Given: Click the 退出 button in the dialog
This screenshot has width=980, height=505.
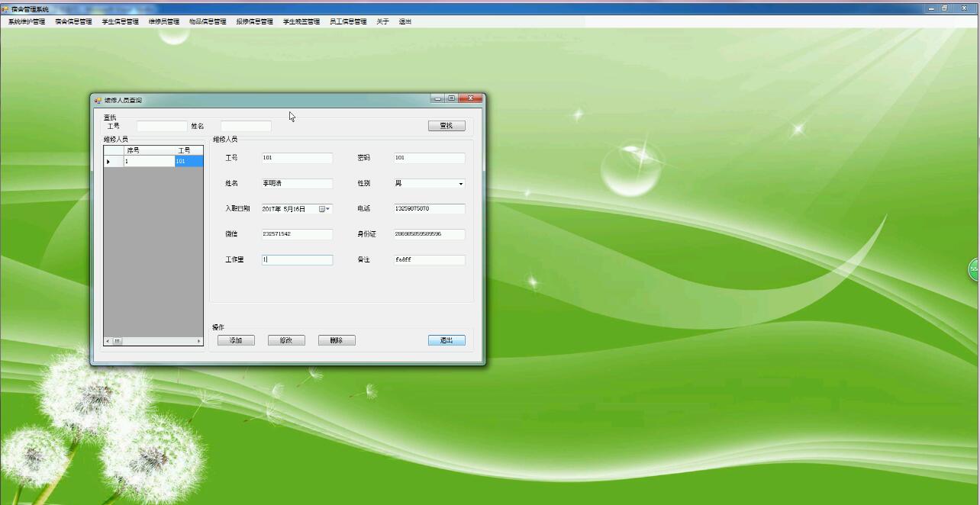Looking at the screenshot, I should click(x=446, y=340).
